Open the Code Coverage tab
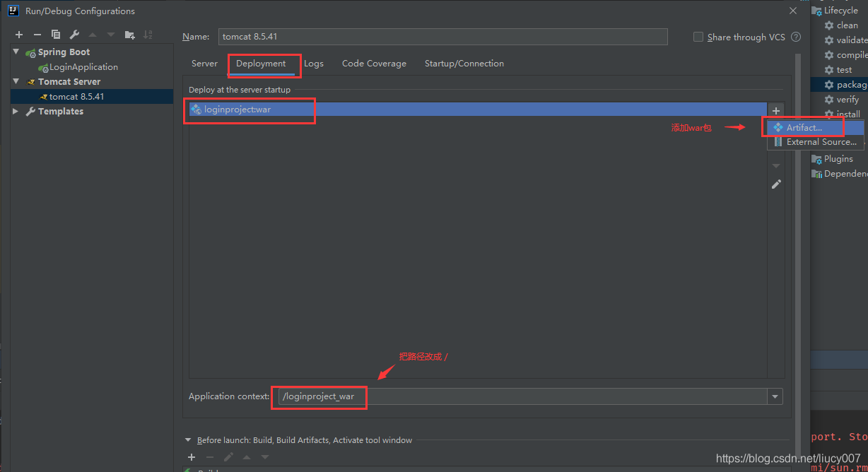 point(374,64)
